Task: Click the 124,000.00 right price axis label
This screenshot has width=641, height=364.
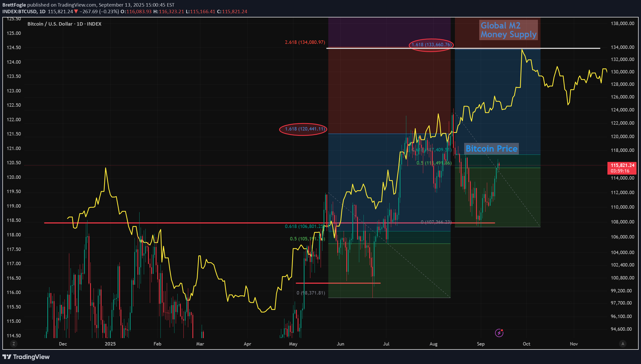Action: pyautogui.click(x=622, y=110)
